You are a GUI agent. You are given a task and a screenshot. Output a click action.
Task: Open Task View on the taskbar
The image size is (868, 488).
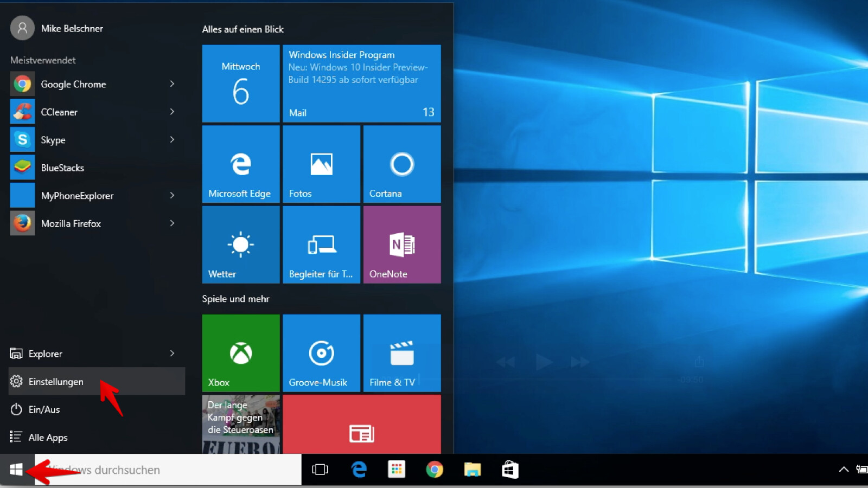pyautogui.click(x=320, y=470)
